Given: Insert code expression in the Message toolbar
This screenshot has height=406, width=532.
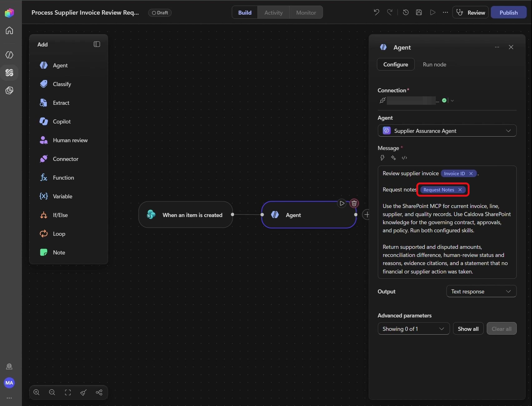Looking at the screenshot, I should [x=404, y=158].
